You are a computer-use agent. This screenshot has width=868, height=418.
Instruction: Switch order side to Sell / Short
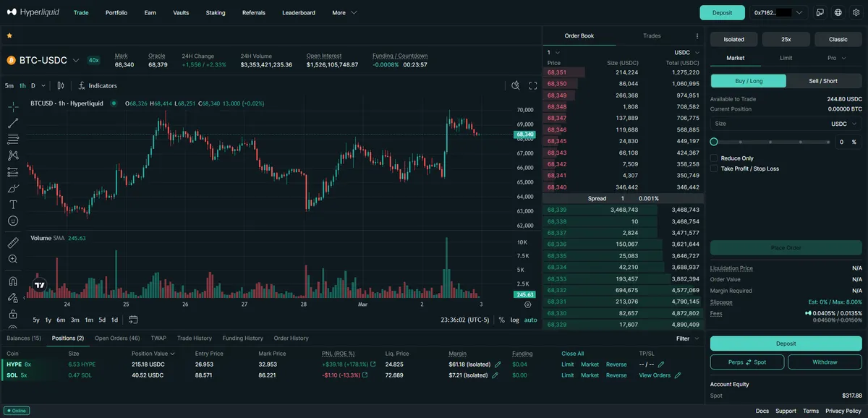(822, 80)
